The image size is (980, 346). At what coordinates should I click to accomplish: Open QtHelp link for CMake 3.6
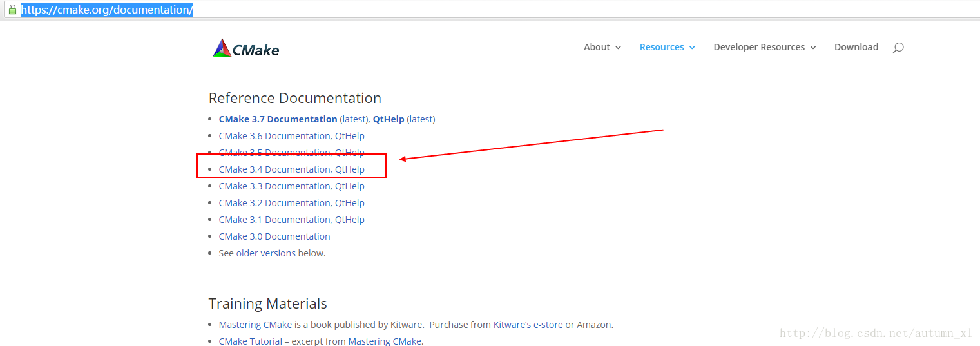click(x=350, y=136)
